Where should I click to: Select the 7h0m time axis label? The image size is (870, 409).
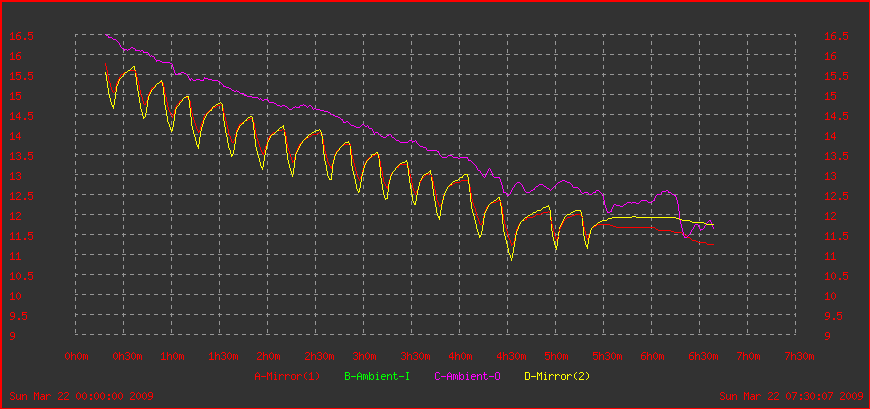[748, 356]
